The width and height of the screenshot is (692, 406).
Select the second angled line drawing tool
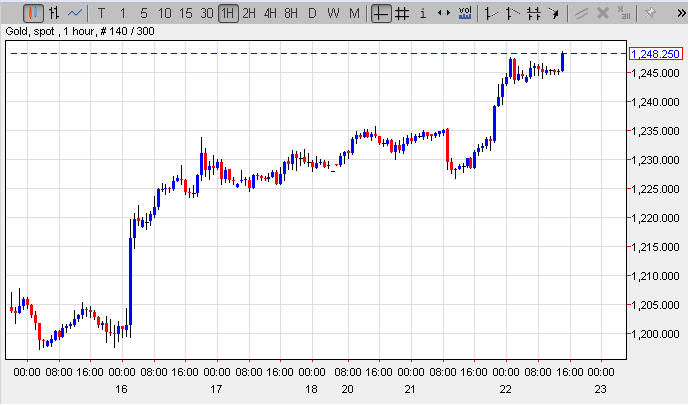pos(512,13)
